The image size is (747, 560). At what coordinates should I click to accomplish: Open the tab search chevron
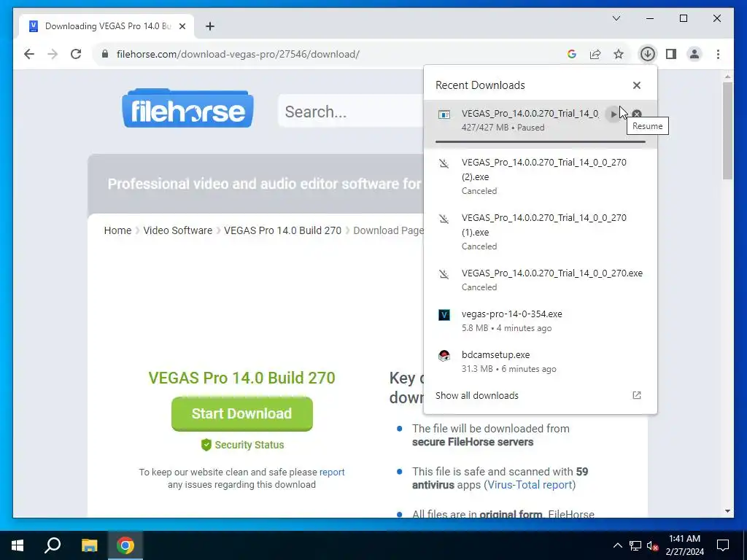click(616, 18)
